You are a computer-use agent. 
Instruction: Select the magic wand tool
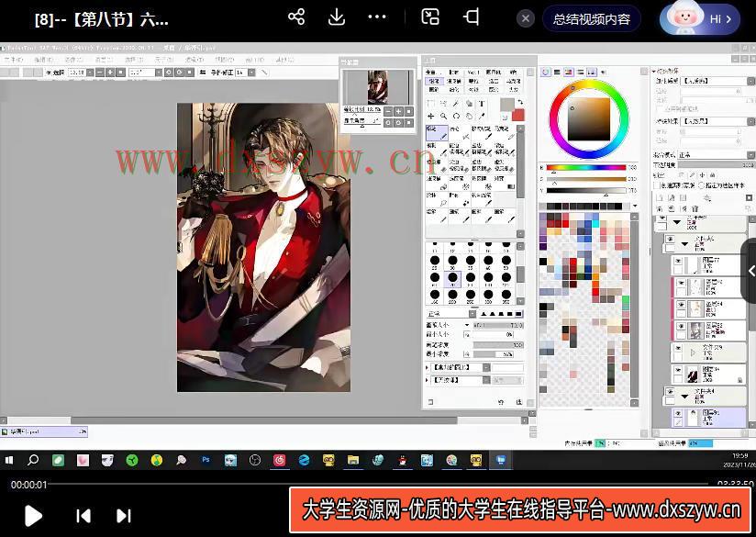(456, 103)
